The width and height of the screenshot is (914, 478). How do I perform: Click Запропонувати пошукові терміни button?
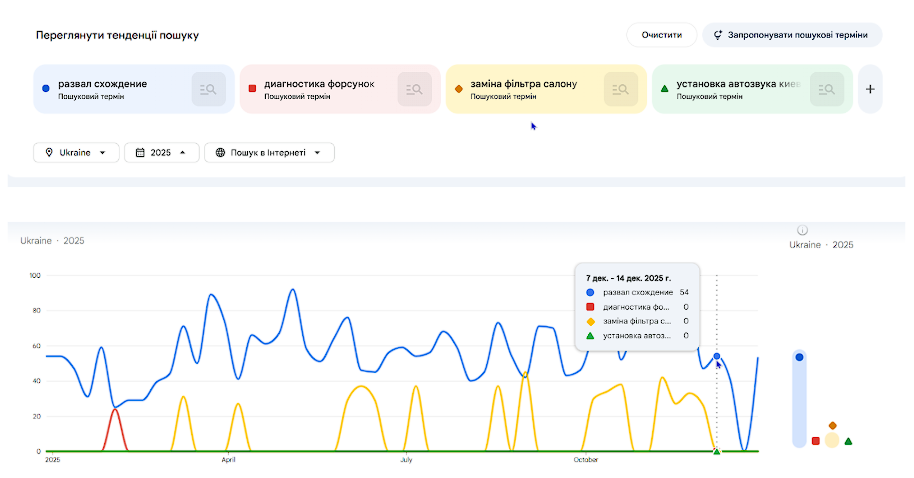[792, 35]
